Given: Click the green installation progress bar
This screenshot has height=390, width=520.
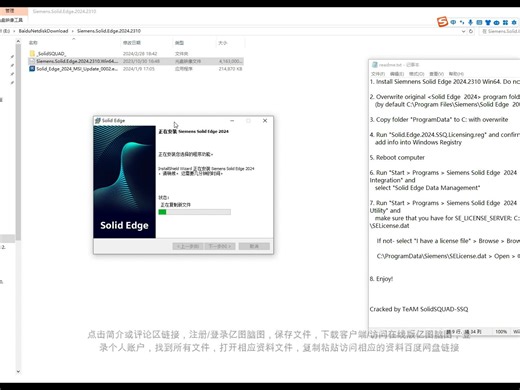Looking at the screenshot, I should click(194, 212).
